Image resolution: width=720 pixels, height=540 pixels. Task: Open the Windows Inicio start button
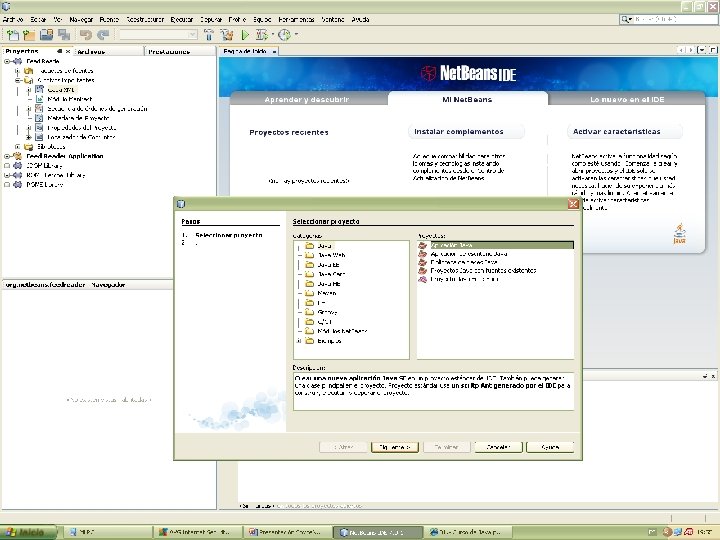[28, 533]
